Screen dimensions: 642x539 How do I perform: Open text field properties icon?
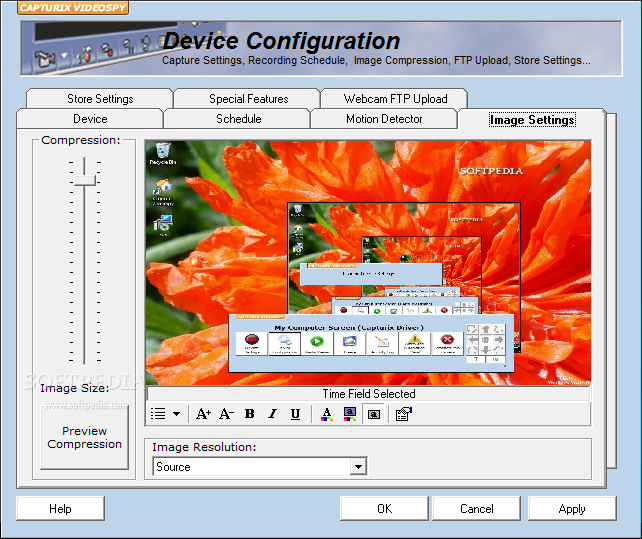tap(403, 414)
